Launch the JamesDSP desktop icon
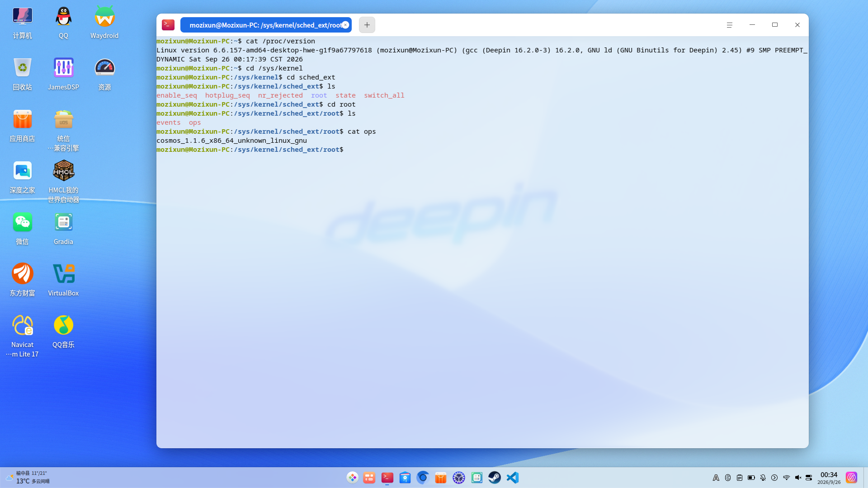Screen dimensions: 868x488 click(63, 68)
